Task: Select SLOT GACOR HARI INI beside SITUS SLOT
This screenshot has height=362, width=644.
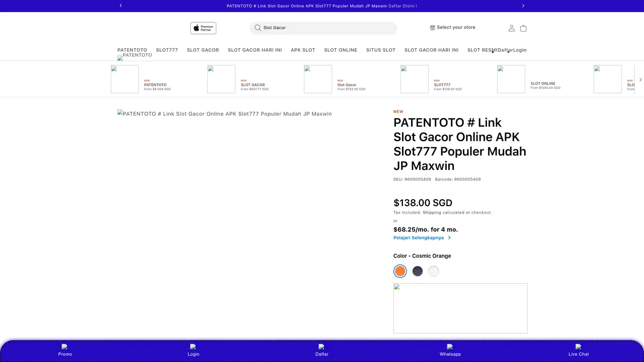Action: (x=431, y=50)
